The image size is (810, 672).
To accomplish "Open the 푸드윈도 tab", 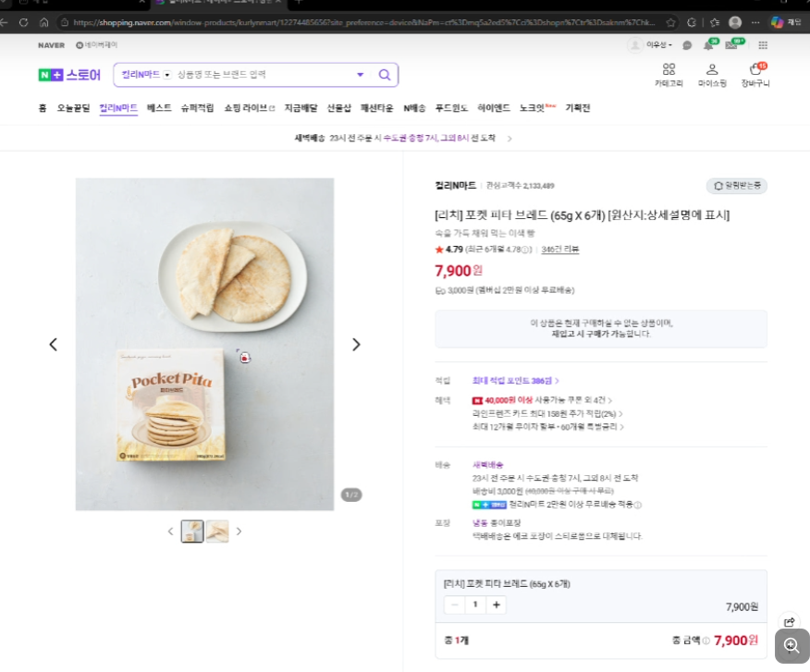I will coord(451,108).
